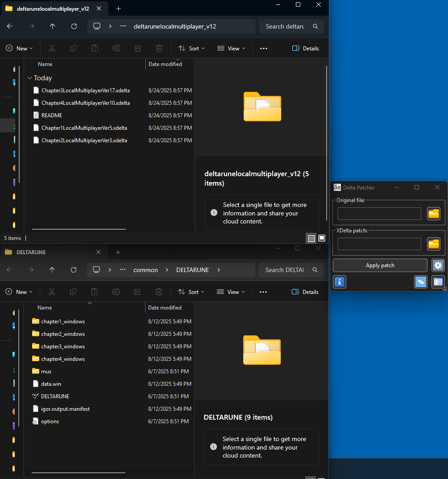Open Sort dropdown in DELTARUNE window
Screen dimensions: 448x479
pos(191,292)
